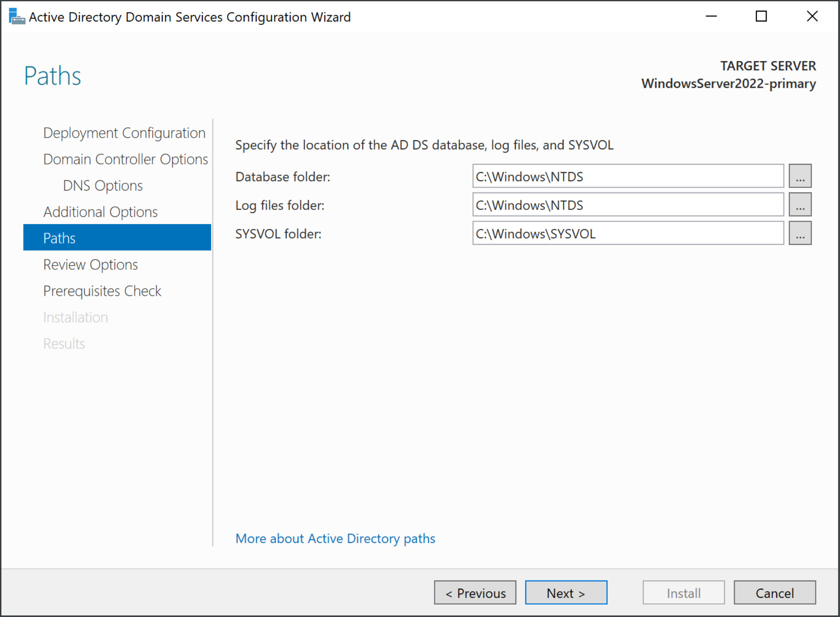Minimize the wizard window

coord(710,16)
